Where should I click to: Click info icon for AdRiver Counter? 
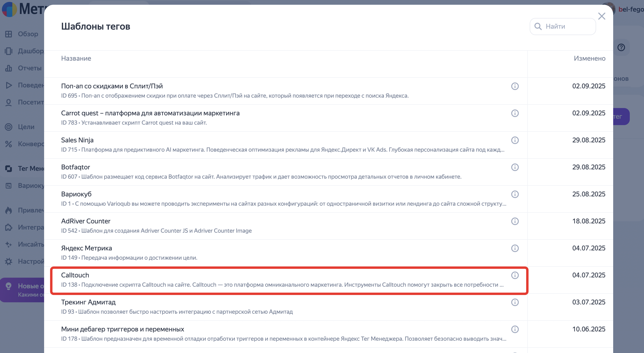point(515,221)
